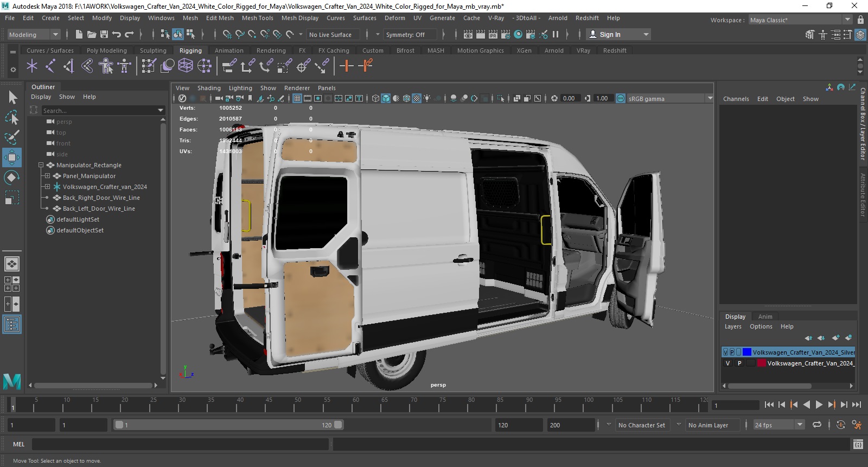Choose the Scale tool in toolbox
The width and height of the screenshot is (868, 467).
[x=12, y=198]
